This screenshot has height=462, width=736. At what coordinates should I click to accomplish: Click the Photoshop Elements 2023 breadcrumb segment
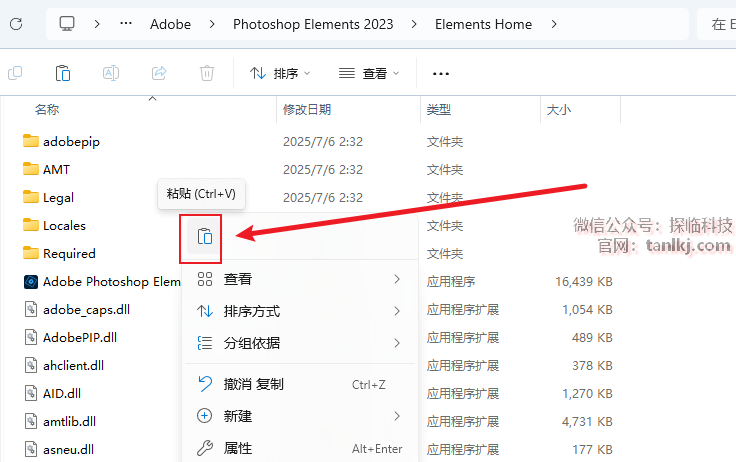point(313,24)
